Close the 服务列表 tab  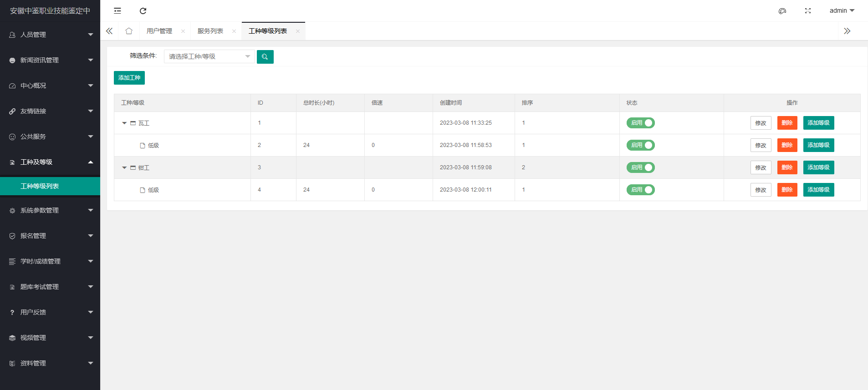tap(234, 31)
